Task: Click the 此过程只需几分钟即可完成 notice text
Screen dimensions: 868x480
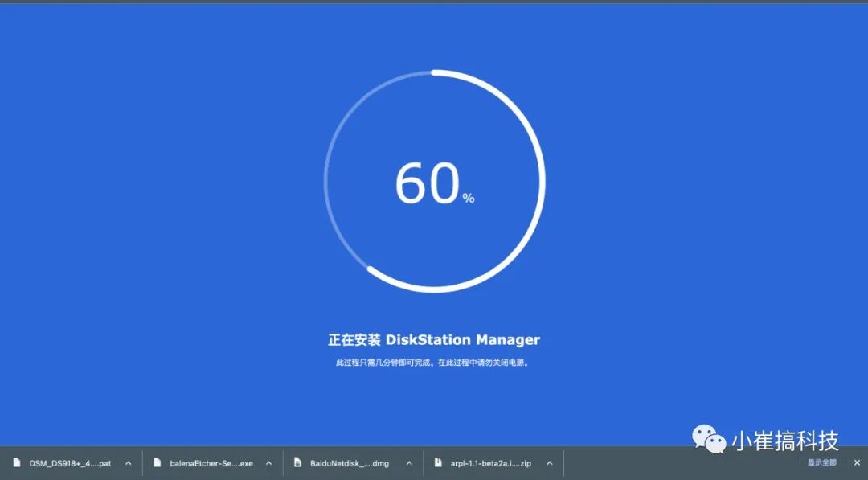Action: (x=433, y=363)
